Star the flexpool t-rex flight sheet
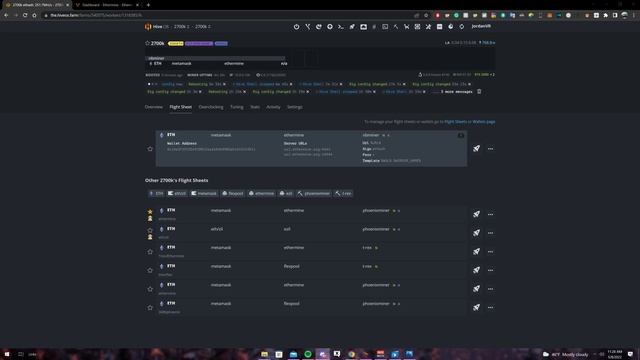This screenshot has height=360, width=640. (150, 270)
